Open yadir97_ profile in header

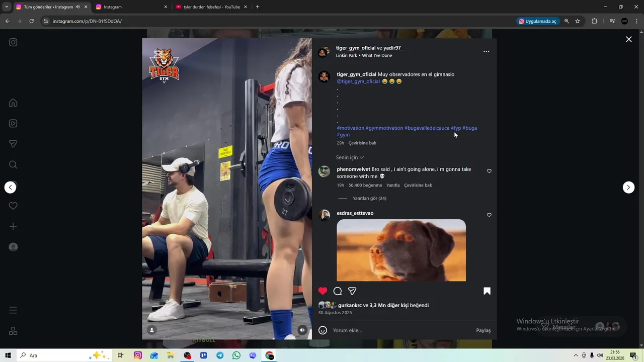(x=393, y=48)
